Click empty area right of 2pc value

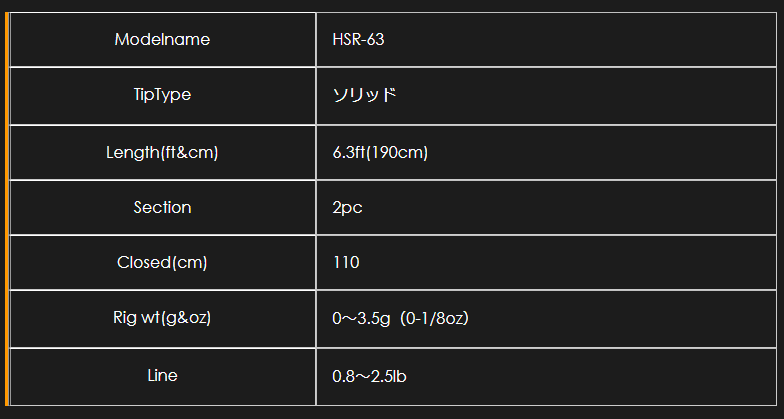(570, 208)
